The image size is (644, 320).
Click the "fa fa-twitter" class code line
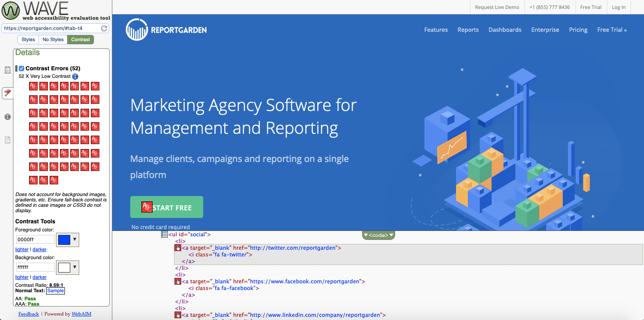point(220,255)
